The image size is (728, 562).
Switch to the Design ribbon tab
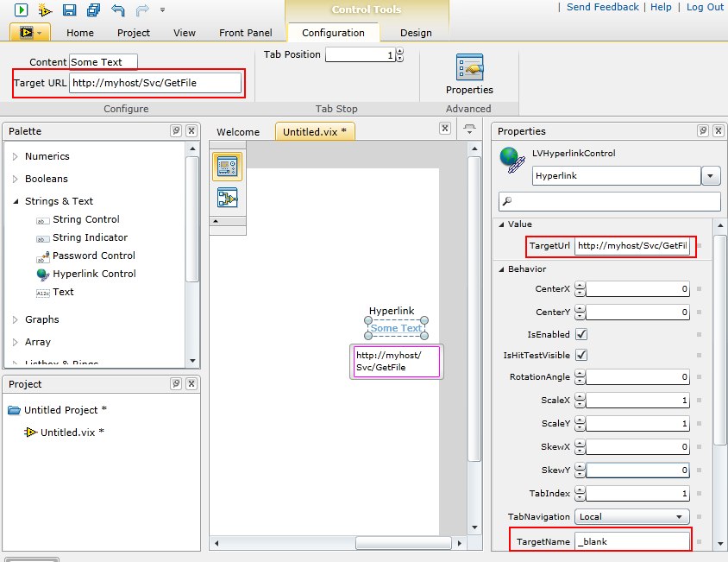pos(416,33)
